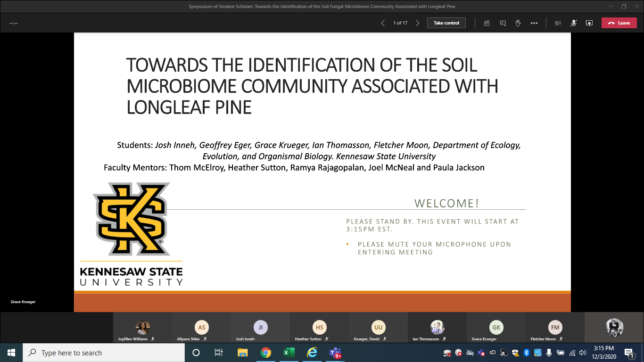The width and height of the screenshot is (644, 362).
Task: Go to the next slide
Action: pyautogui.click(x=417, y=23)
